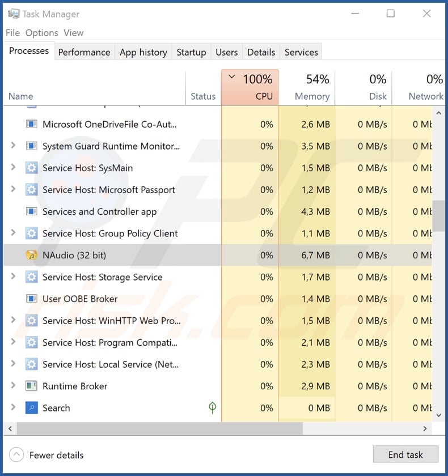
Task: Sort by the CPU column header
Action: [250, 87]
